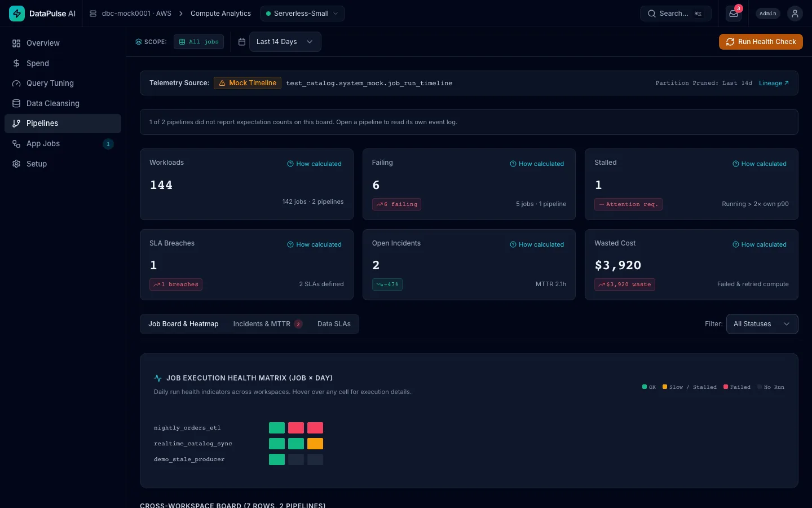
Task: Click How calculated on Workloads card
Action: click(314, 164)
